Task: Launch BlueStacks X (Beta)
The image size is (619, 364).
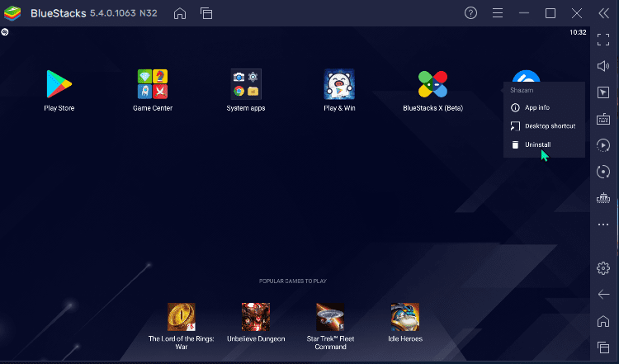Action: pyautogui.click(x=432, y=84)
